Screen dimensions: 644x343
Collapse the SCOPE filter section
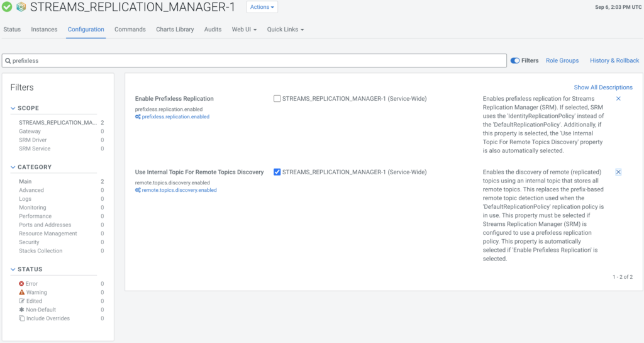[x=14, y=108]
